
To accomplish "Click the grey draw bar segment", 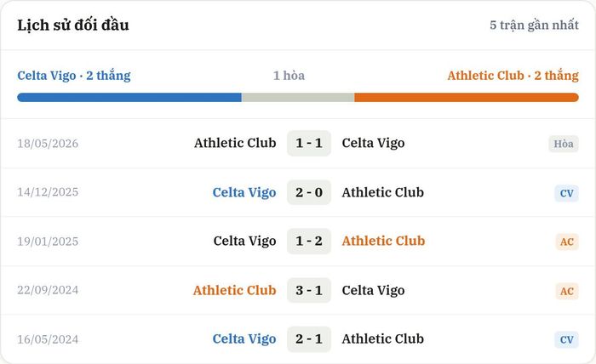I will click(x=298, y=98).
